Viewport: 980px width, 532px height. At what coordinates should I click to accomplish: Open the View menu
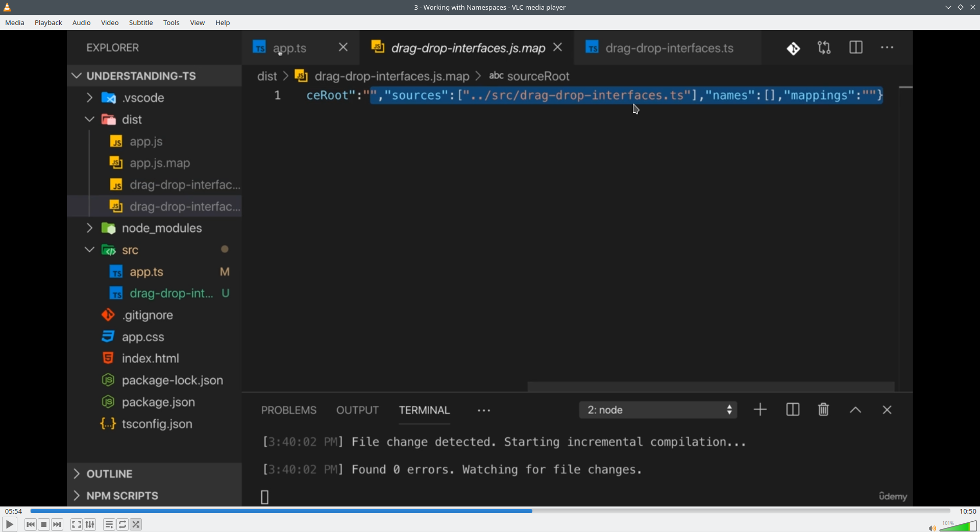[198, 22]
